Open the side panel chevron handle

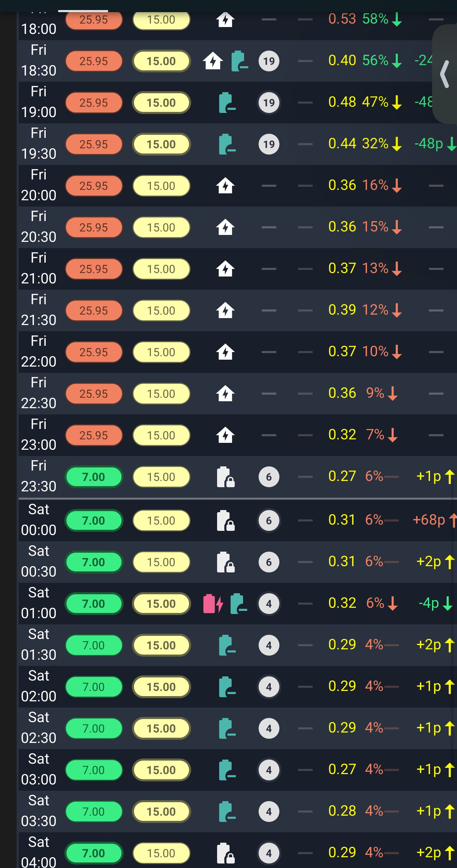pos(445,74)
